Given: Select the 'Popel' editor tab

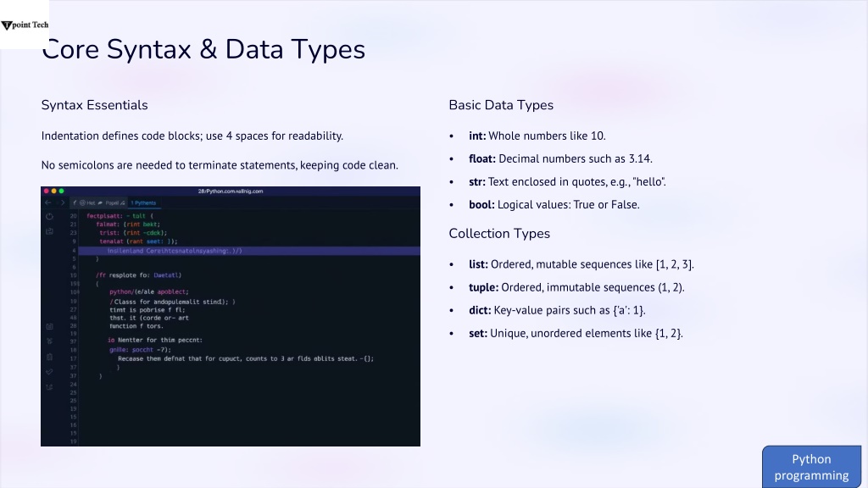Looking at the screenshot, I should pos(111,203).
